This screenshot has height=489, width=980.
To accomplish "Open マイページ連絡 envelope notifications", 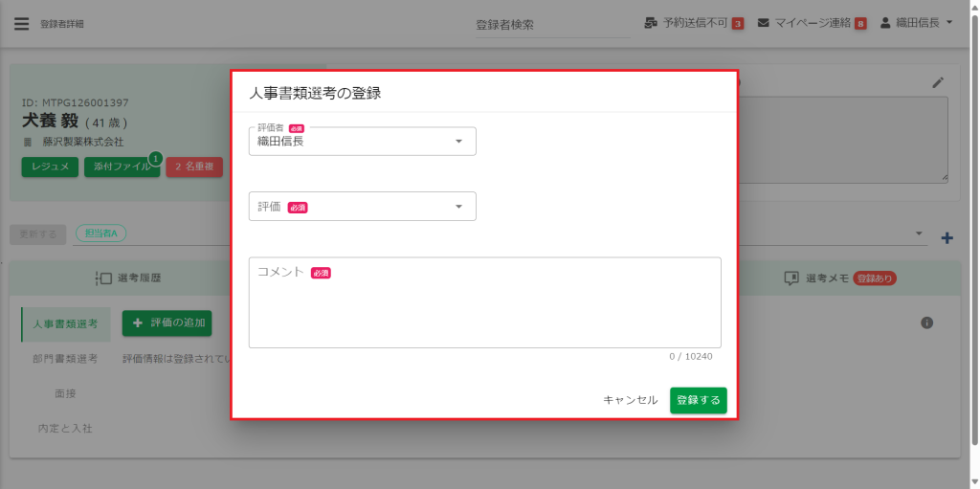I will point(764,23).
